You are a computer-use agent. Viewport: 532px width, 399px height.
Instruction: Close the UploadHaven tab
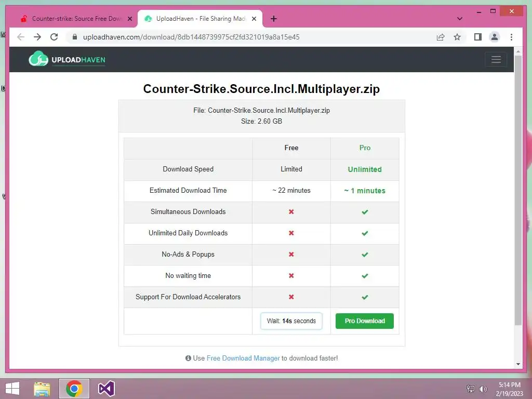coord(254,19)
